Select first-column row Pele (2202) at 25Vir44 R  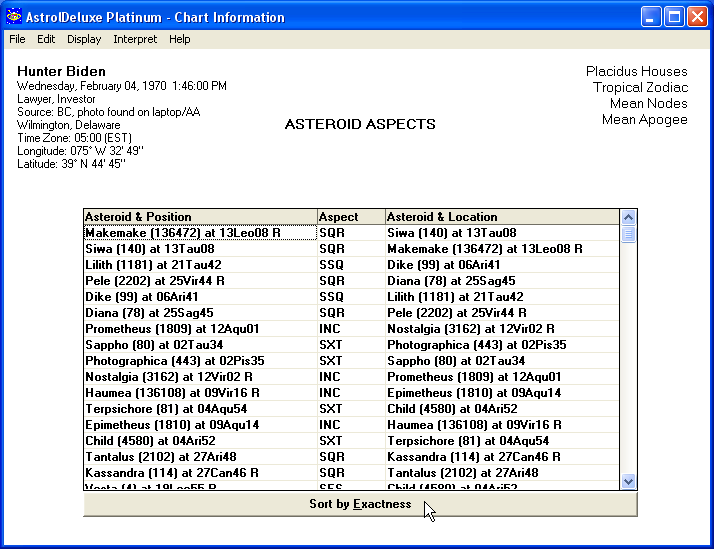[200, 280]
